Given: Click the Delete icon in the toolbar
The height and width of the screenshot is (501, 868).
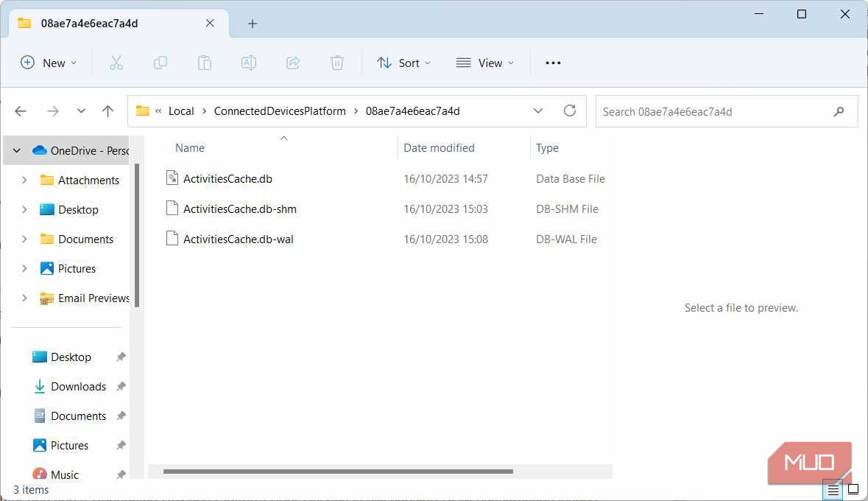Looking at the screenshot, I should pos(337,63).
